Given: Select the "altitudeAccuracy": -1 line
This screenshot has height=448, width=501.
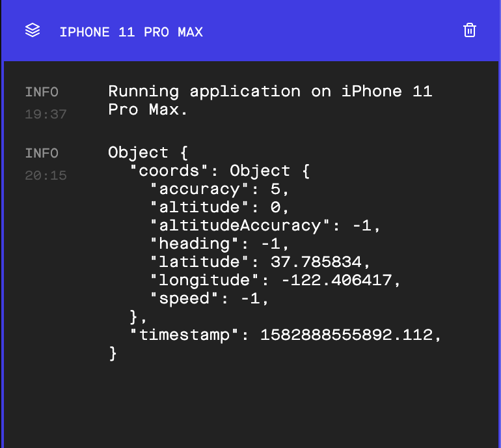Looking at the screenshot, I should point(265,225).
